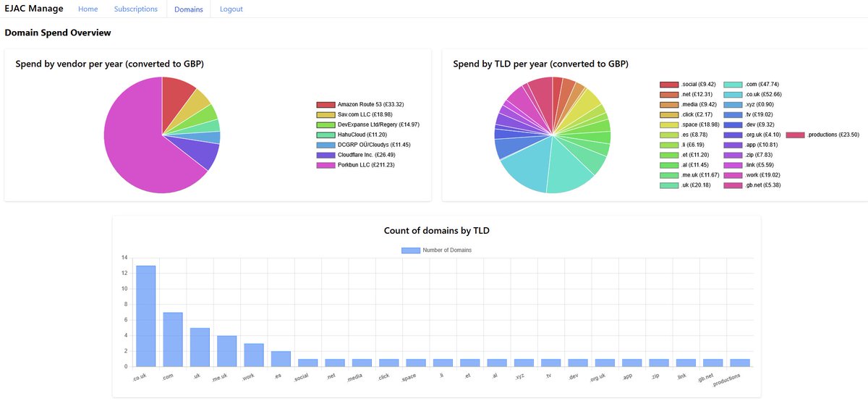
Task: Toggle .work (£19.02) legend entry
Action: [752, 176]
